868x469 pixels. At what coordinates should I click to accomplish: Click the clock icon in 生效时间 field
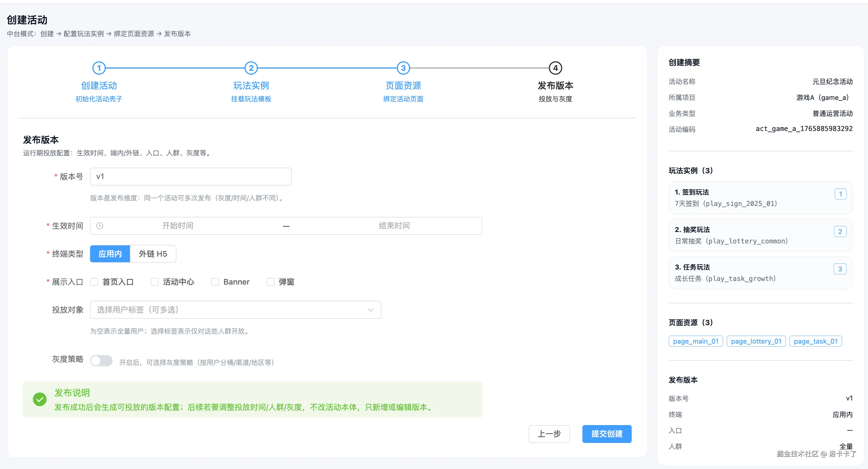click(100, 226)
